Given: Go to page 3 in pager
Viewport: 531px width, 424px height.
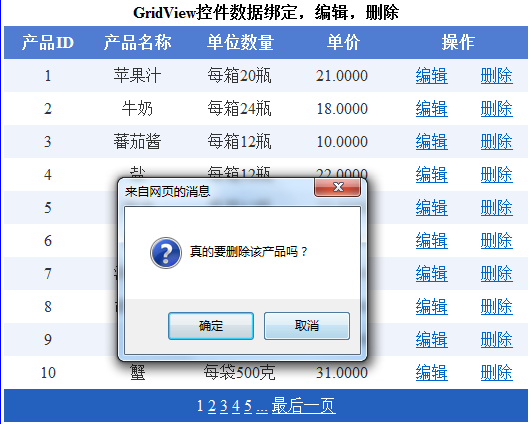Looking at the screenshot, I should (224, 406).
